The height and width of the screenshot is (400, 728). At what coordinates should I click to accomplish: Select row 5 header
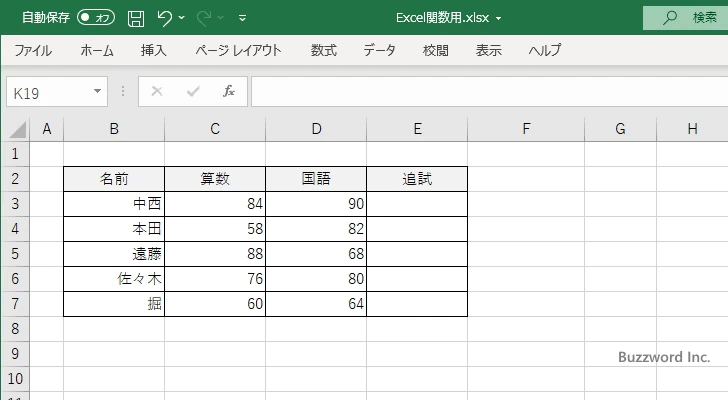tap(15, 254)
